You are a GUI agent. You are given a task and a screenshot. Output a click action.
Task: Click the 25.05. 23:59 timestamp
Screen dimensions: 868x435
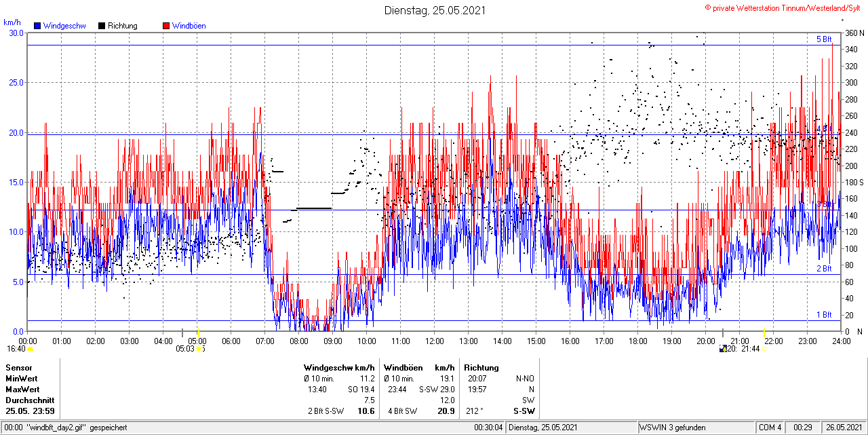[x=31, y=411]
